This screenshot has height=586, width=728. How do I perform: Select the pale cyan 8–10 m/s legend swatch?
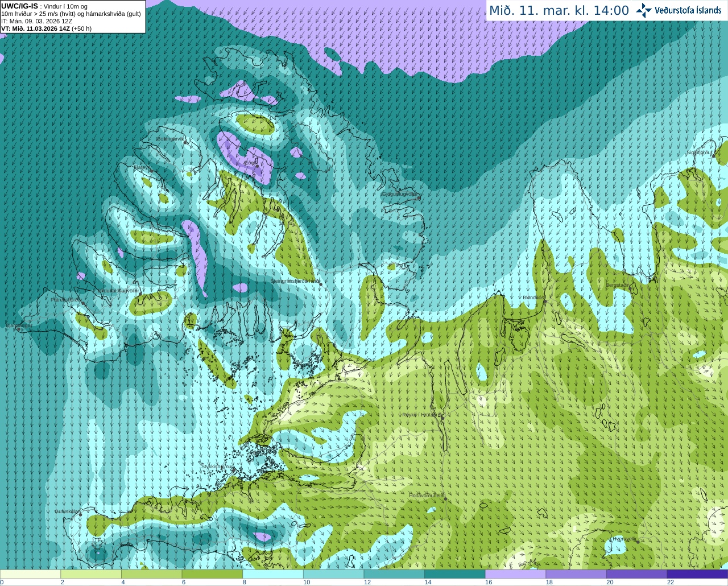coord(273,574)
